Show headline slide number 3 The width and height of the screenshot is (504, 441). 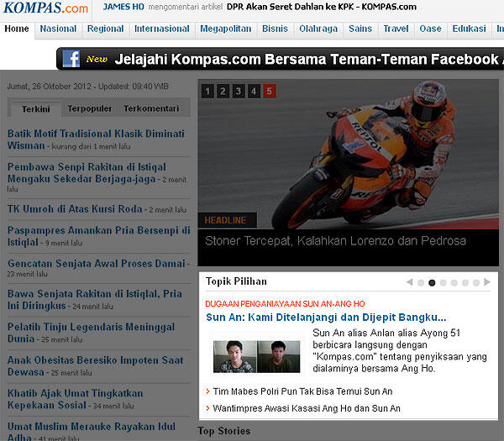239,92
